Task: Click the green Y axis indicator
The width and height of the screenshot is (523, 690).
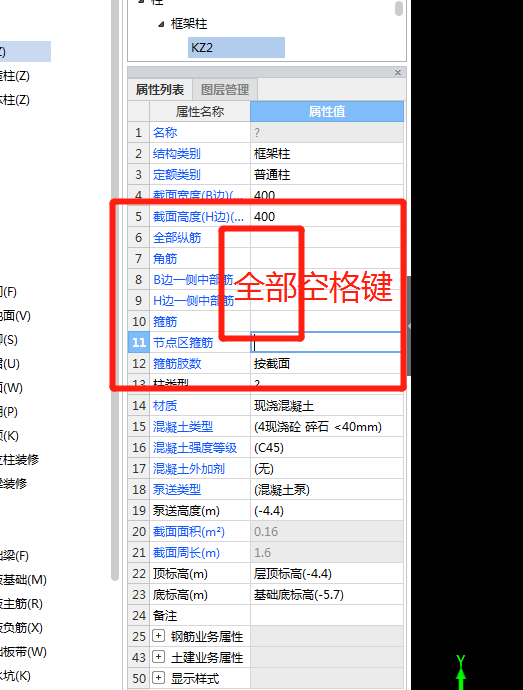Action: click(461, 672)
